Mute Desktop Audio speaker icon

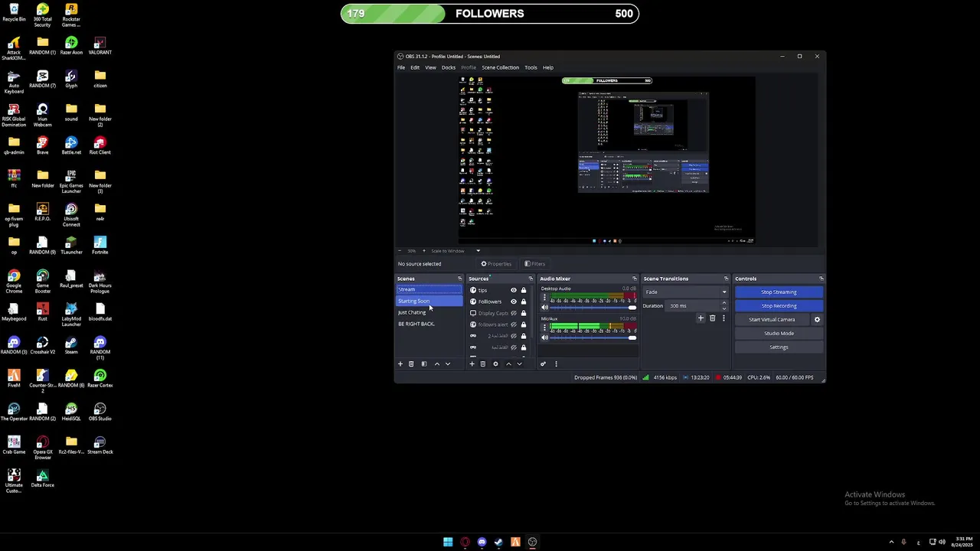pos(544,308)
